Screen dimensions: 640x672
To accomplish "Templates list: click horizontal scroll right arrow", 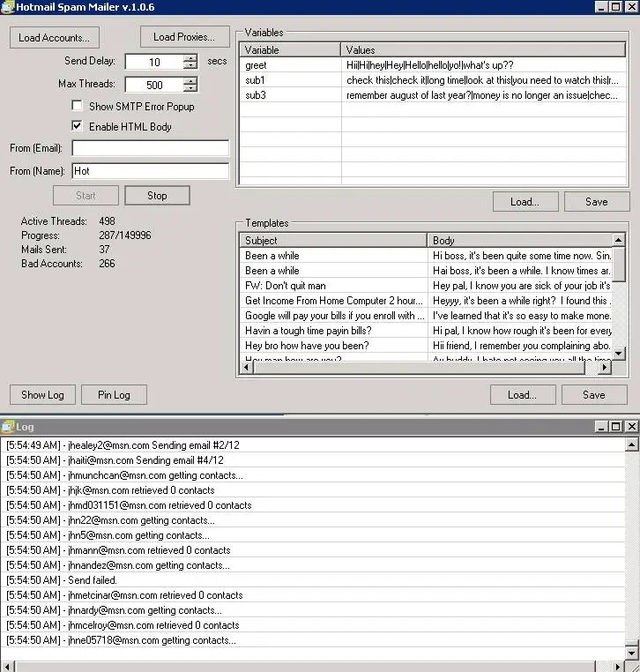I will pyautogui.click(x=605, y=367).
